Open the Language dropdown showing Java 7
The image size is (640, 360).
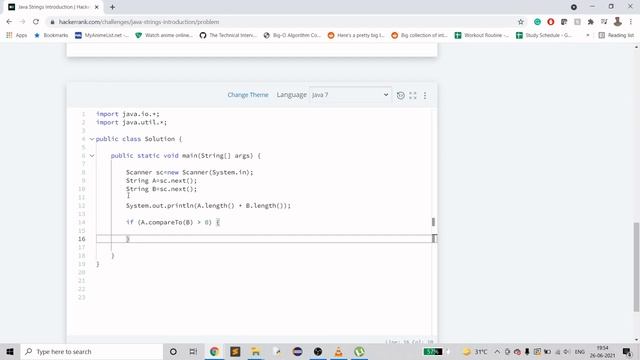(350, 95)
